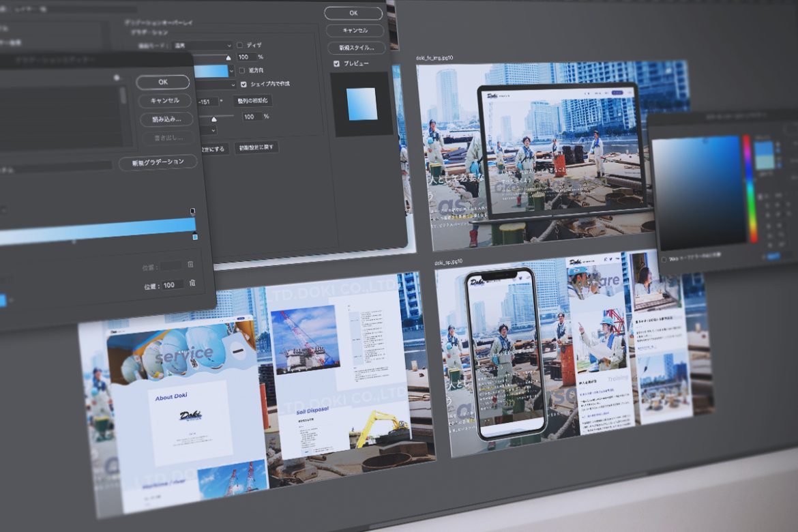The height and width of the screenshot is (532, 798).
Task: Click the 整列の初期化 button
Action: coord(252,101)
